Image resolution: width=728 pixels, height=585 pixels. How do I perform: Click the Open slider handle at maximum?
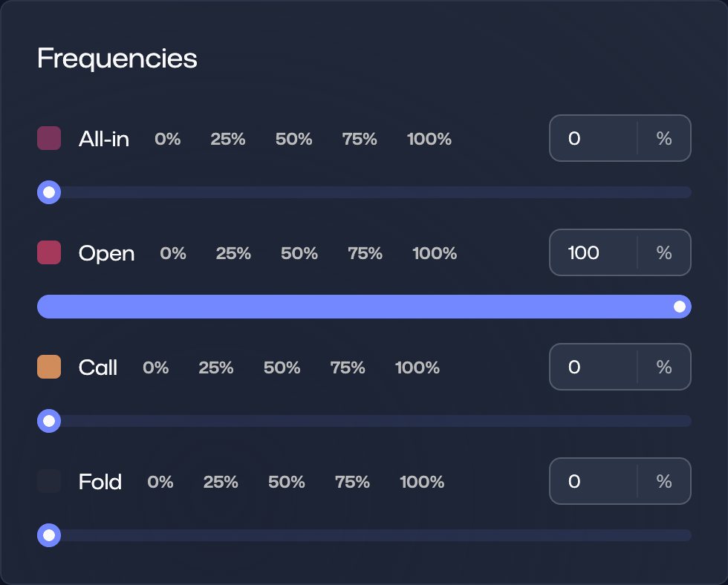(679, 307)
